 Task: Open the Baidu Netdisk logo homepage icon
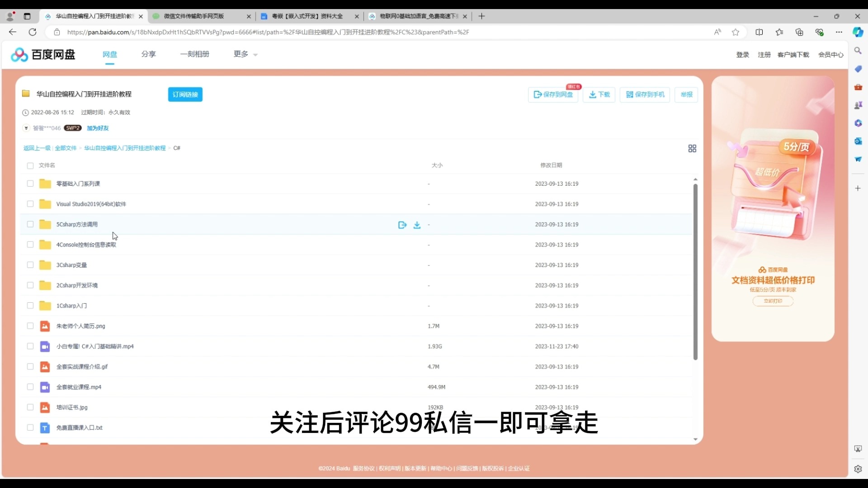coord(19,54)
